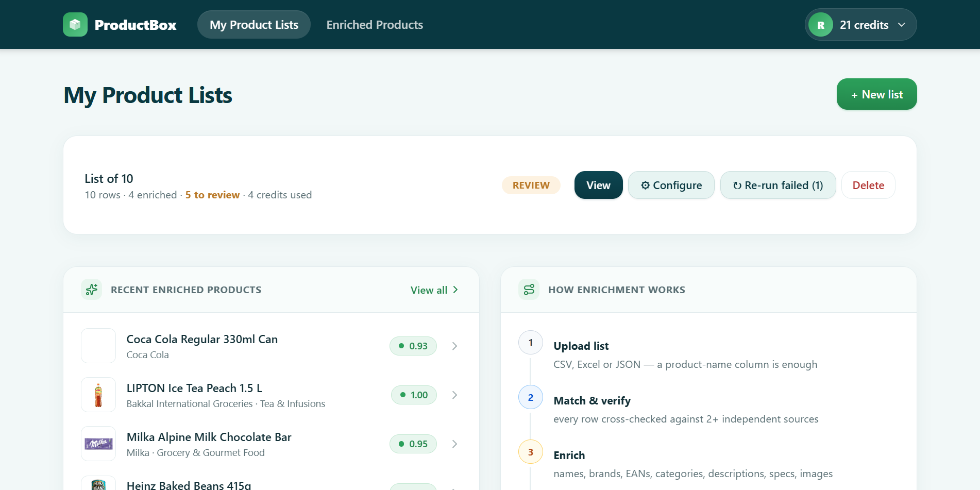Click the sparkle icon beside Recent Enriched Products
Image resolution: width=980 pixels, height=490 pixels.
click(92, 290)
